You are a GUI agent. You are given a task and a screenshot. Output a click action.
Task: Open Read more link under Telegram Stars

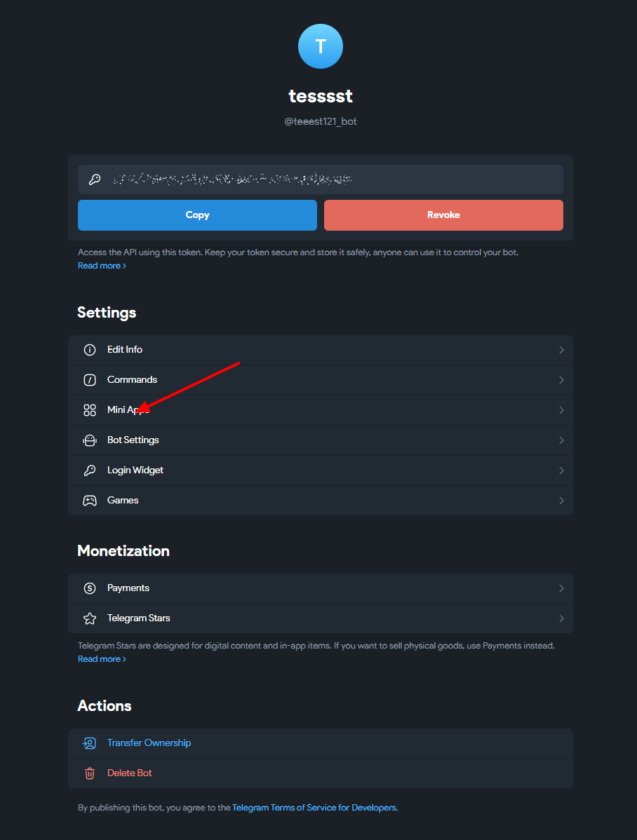click(102, 659)
